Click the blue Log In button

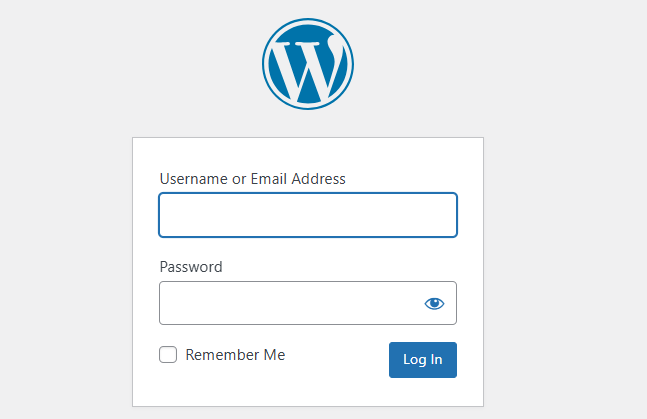pos(422,360)
